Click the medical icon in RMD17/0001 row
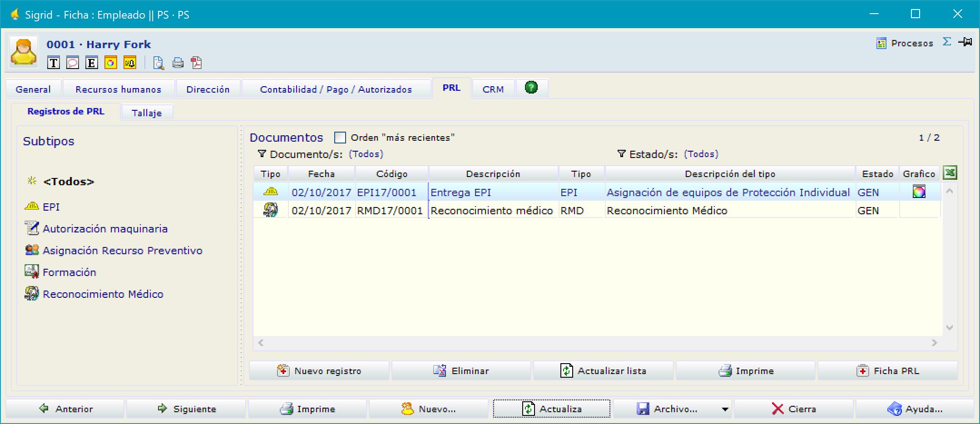 coord(271,210)
